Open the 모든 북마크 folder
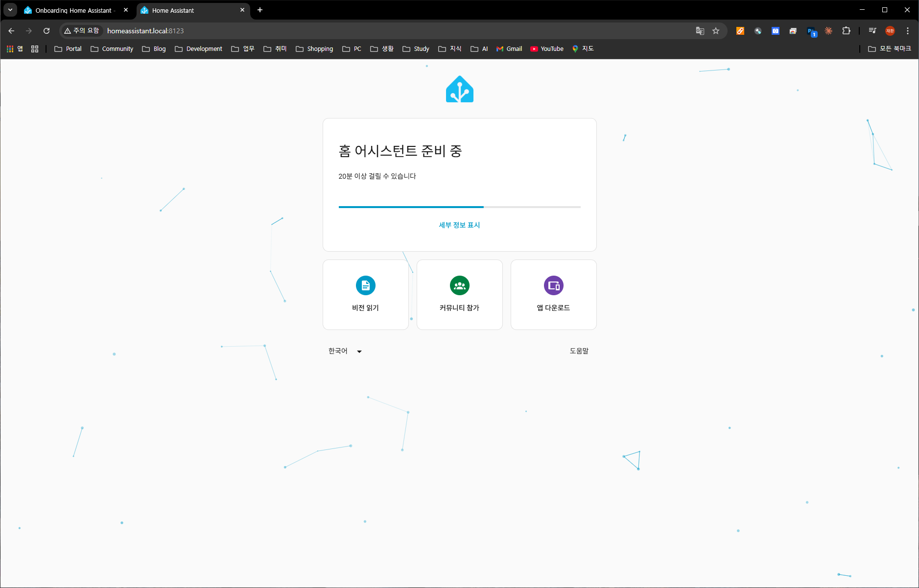The height and width of the screenshot is (588, 919). (x=890, y=49)
